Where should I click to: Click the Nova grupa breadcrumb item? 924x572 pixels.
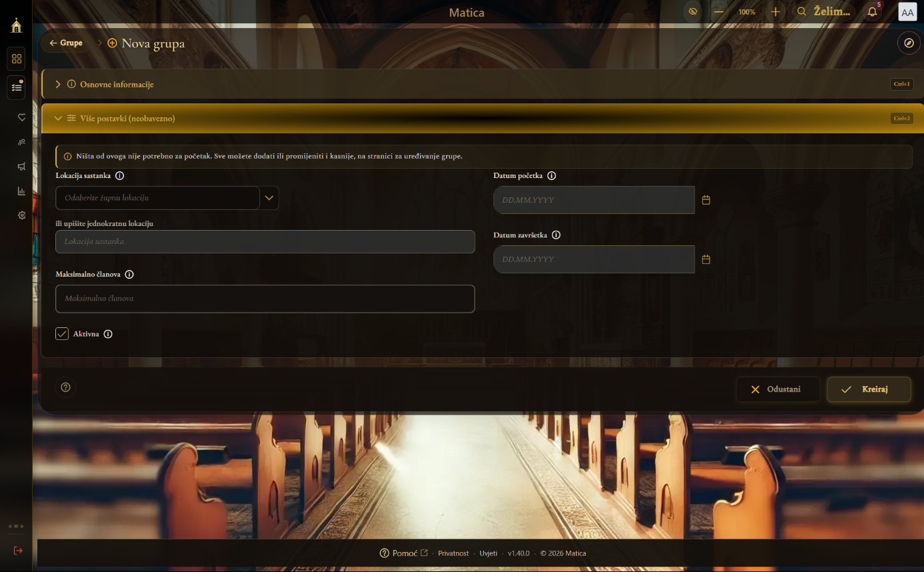tap(146, 43)
